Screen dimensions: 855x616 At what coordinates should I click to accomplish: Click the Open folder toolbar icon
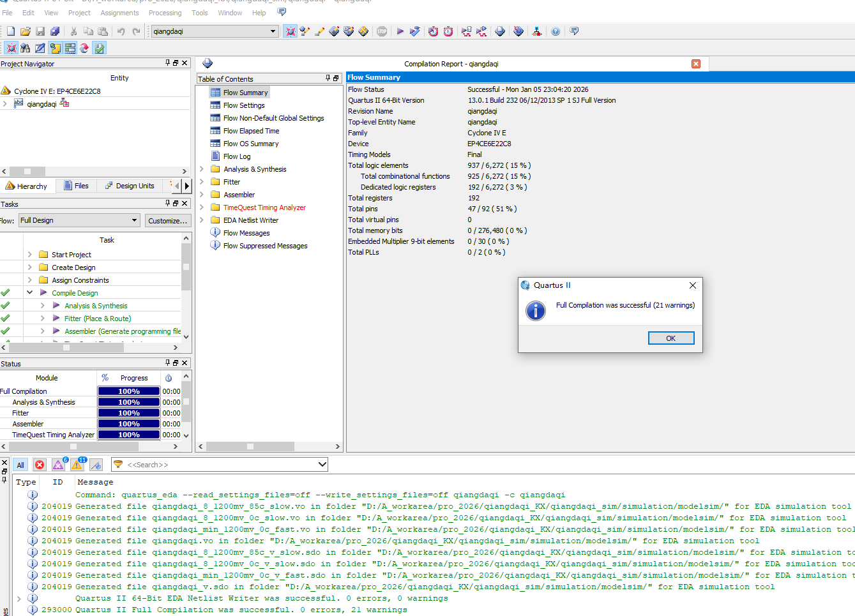[x=26, y=31]
